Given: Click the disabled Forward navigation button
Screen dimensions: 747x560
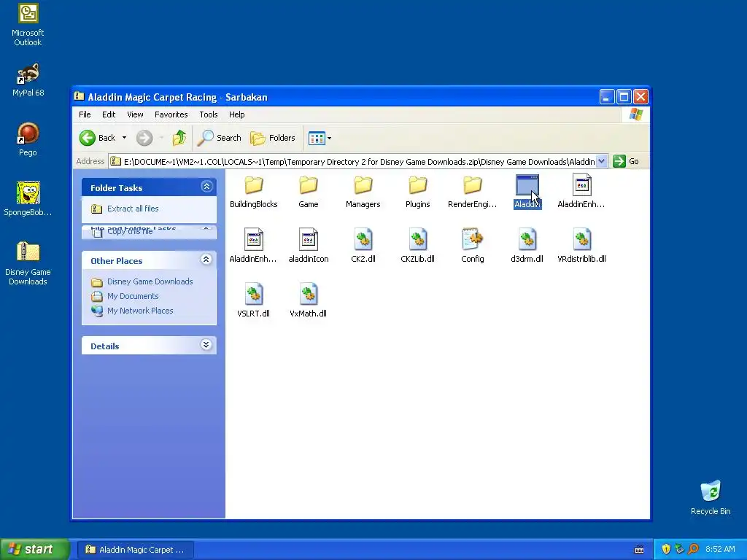Looking at the screenshot, I should [144, 138].
